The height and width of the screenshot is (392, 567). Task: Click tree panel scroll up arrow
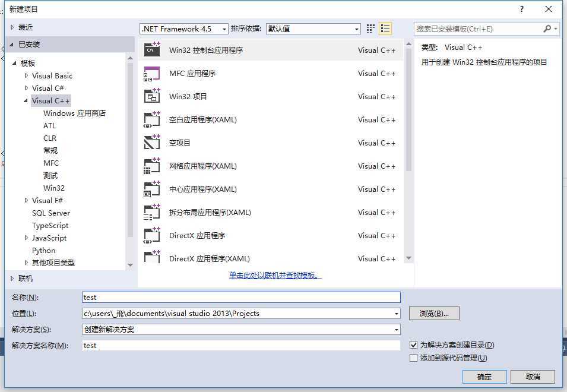coord(131,58)
